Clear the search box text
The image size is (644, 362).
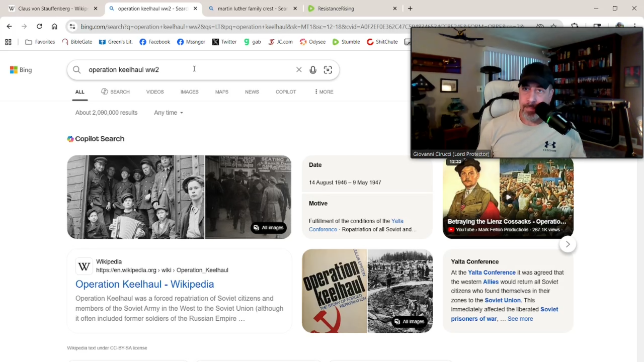pos(299,70)
